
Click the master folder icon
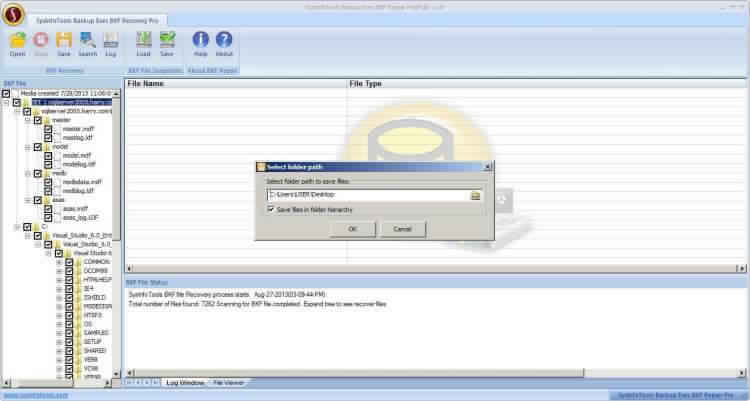(x=47, y=120)
